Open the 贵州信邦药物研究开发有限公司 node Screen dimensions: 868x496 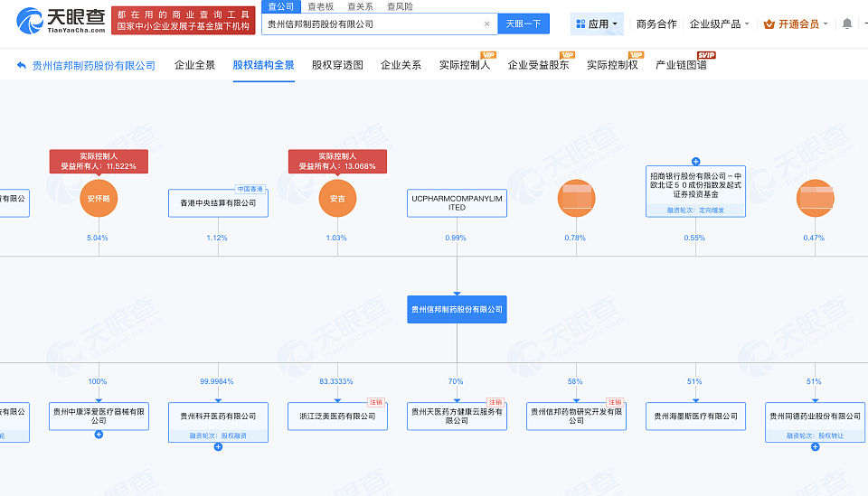pyautogui.click(x=576, y=416)
